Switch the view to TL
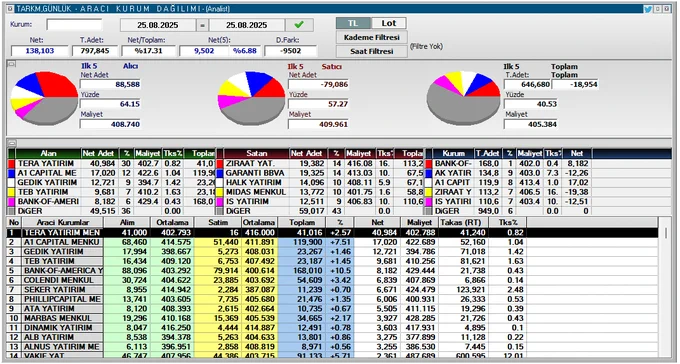 tap(353, 23)
